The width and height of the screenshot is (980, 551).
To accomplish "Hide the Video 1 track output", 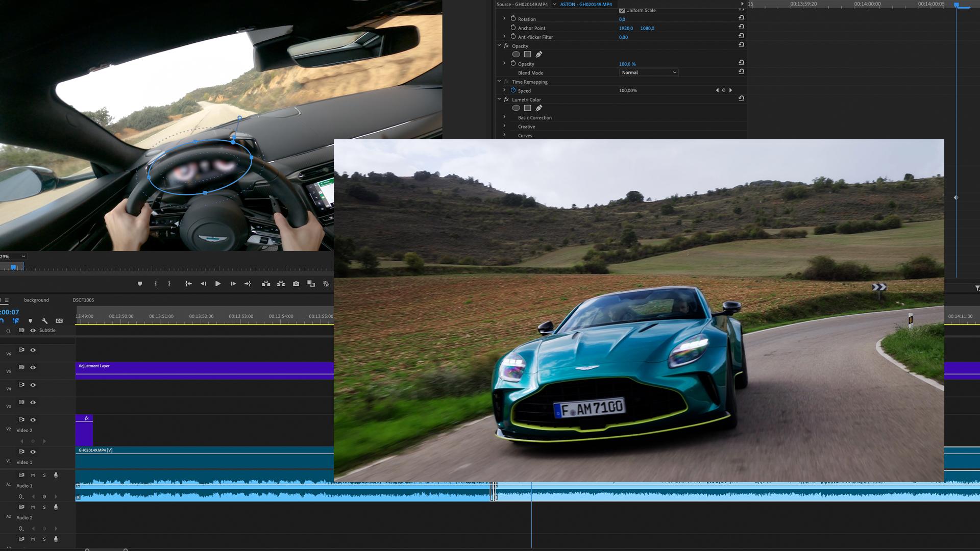I will [x=33, y=452].
